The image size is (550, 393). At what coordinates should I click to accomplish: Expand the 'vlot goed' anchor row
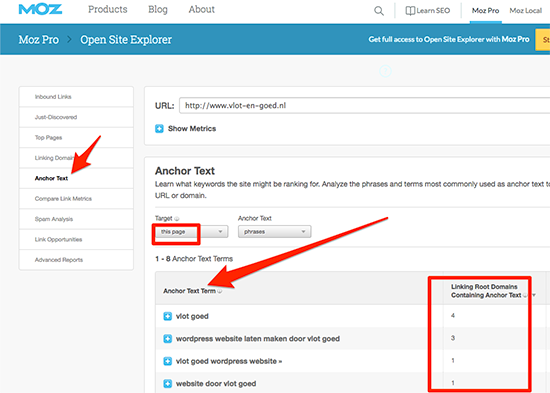[x=168, y=317]
